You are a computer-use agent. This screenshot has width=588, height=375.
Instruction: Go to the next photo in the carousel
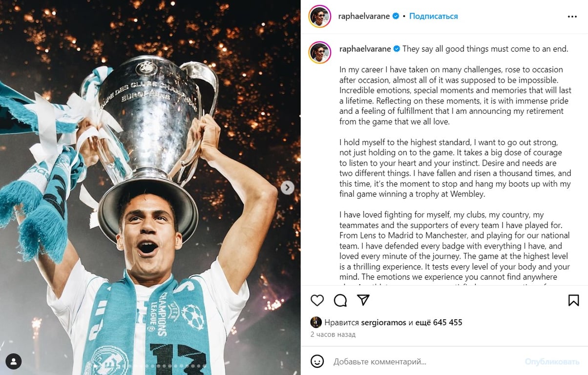288,187
